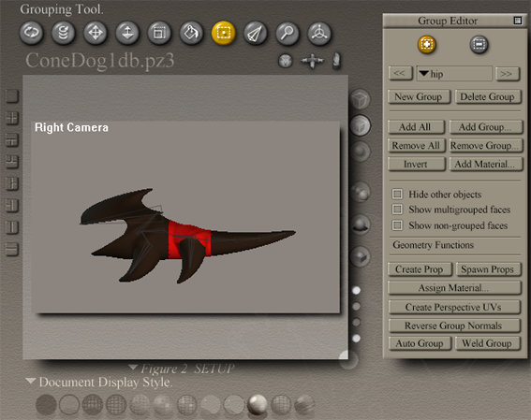Viewport: 531px width, 420px height.
Task: Click the yellow add-to-selection icon in Group Editor
Action: [x=426, y=45]
